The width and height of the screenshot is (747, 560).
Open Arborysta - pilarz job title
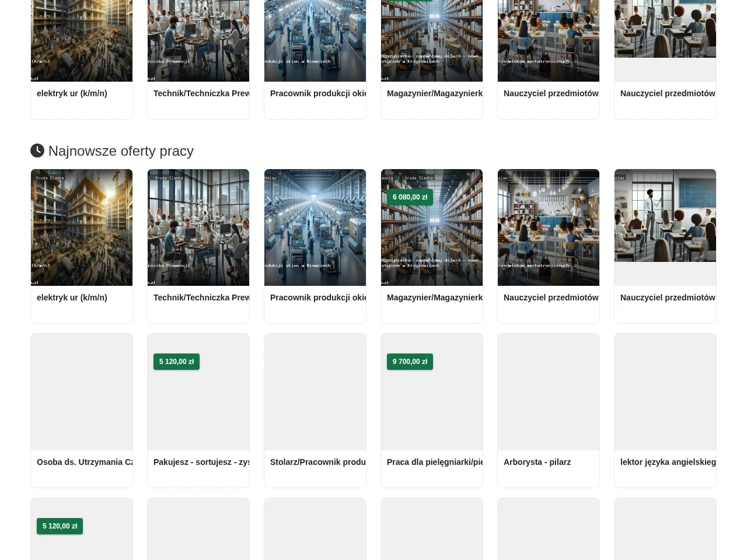[x=537, y=462]
